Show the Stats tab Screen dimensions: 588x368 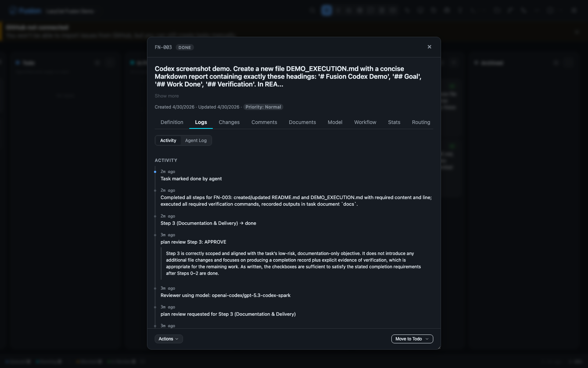tap(394, 122)
